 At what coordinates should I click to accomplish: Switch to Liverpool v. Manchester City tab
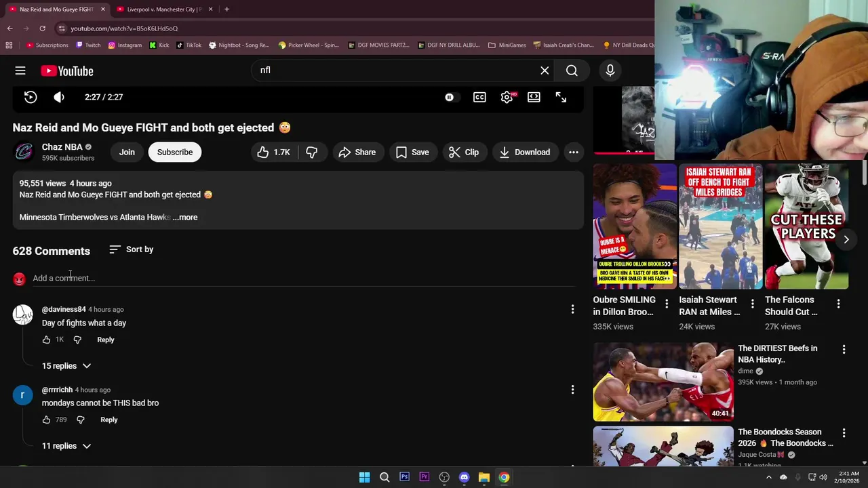point(163,9)
